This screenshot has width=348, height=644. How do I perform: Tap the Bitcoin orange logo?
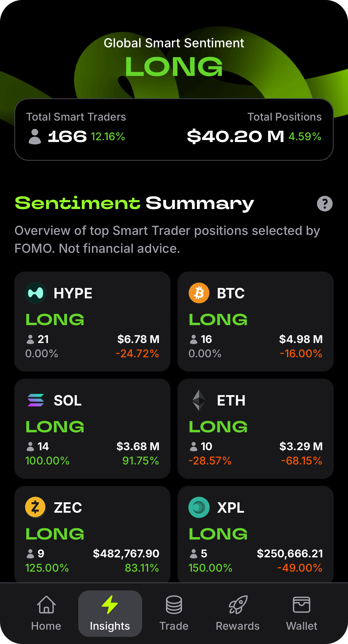(199, 293)
